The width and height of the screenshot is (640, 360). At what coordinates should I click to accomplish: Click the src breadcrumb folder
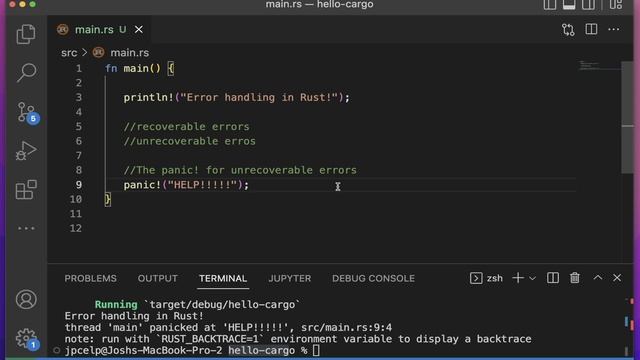click(x=69, y=53)
